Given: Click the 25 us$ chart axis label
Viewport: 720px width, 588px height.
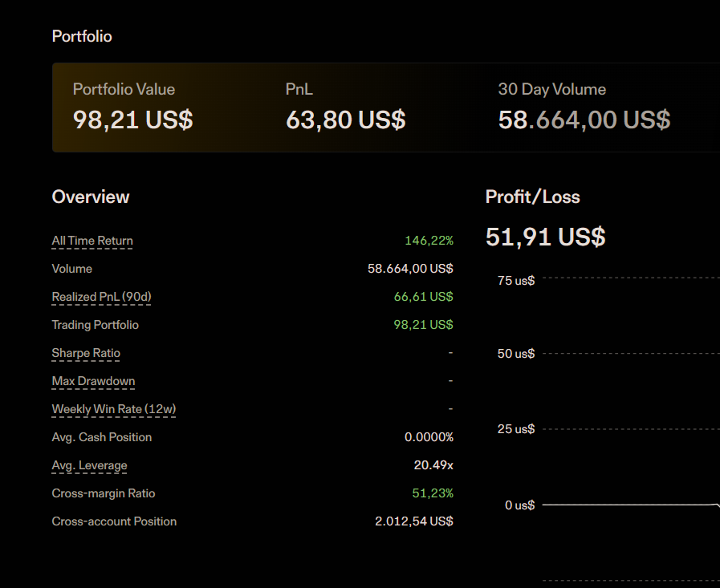Looking at the screenshot, I should pos(516,428).
